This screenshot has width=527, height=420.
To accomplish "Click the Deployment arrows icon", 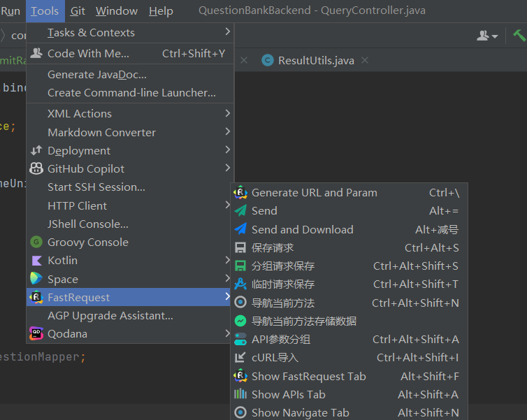I will coord(36,150).
